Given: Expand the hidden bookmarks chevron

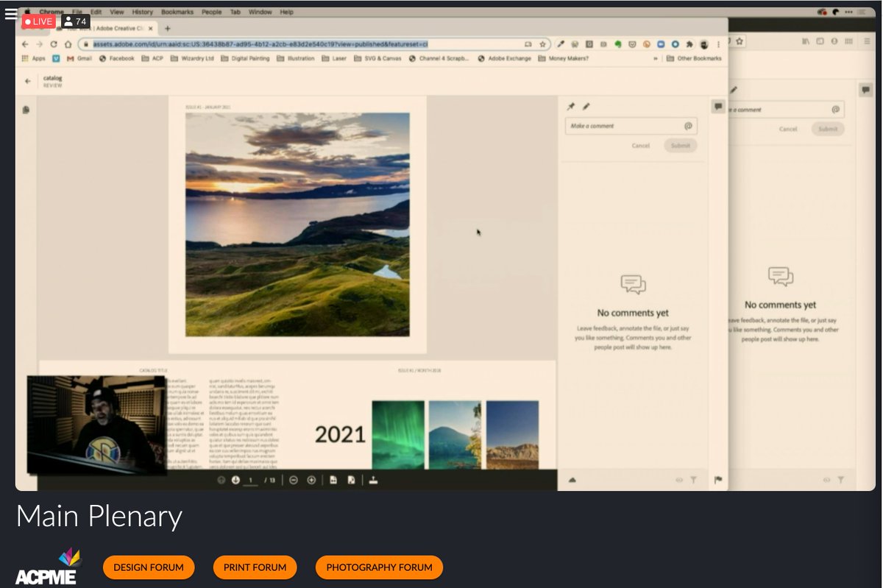Looking at the screenshot, I should 655,58.
